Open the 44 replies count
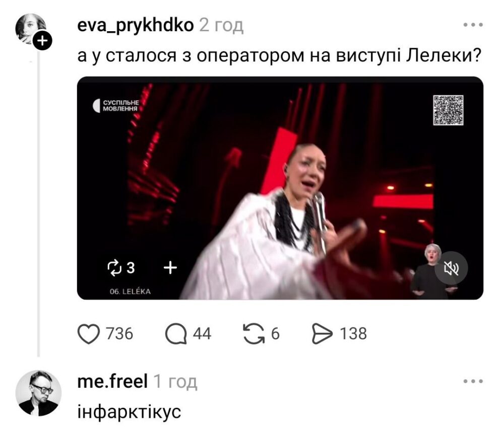The height and width of the screenshot is (439, 504). tap(202, 334)
